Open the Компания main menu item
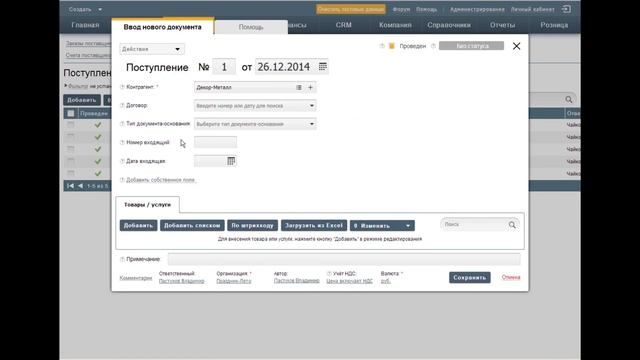This screenshot has height=360, width=640. tap(395, 25)
